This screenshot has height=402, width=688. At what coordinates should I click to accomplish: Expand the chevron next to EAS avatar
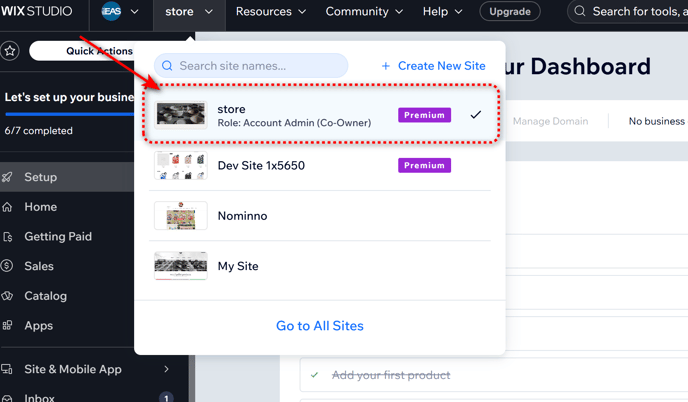pyautogui.click(x=135, y=12)
